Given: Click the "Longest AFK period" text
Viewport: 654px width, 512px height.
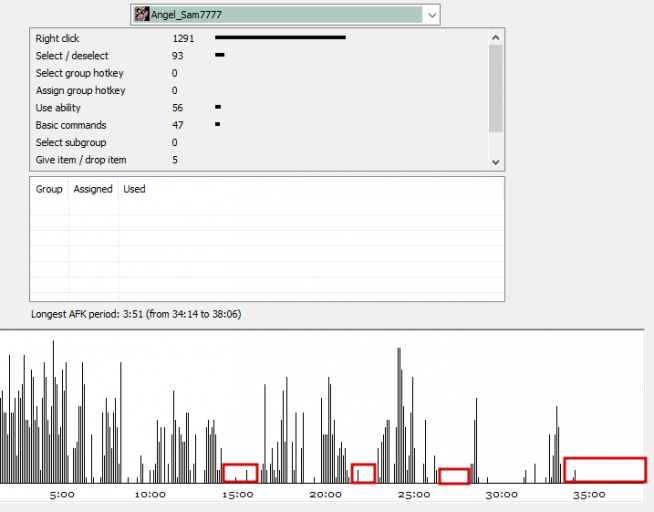Looking at the screenshot, I should point(136,314).
